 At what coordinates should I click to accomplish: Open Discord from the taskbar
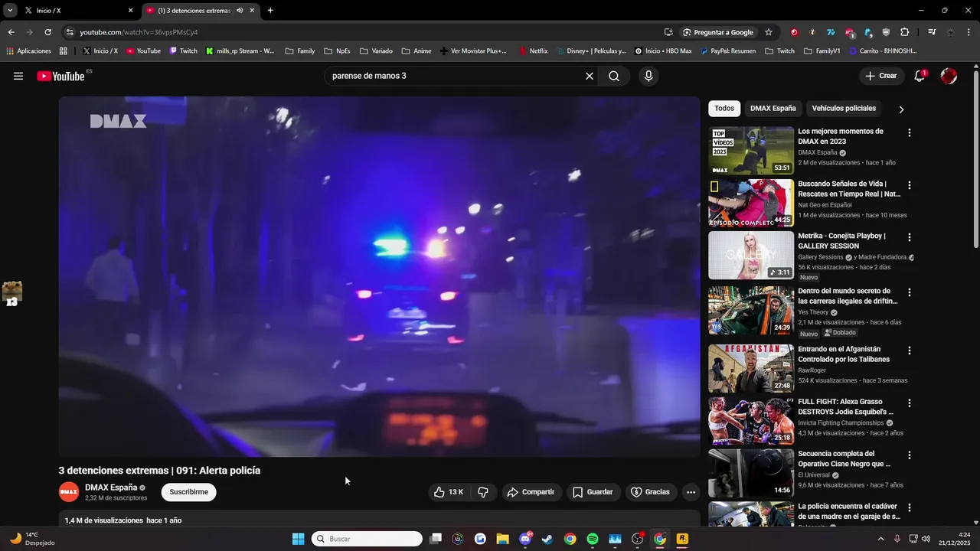click(x=525, y=539)
